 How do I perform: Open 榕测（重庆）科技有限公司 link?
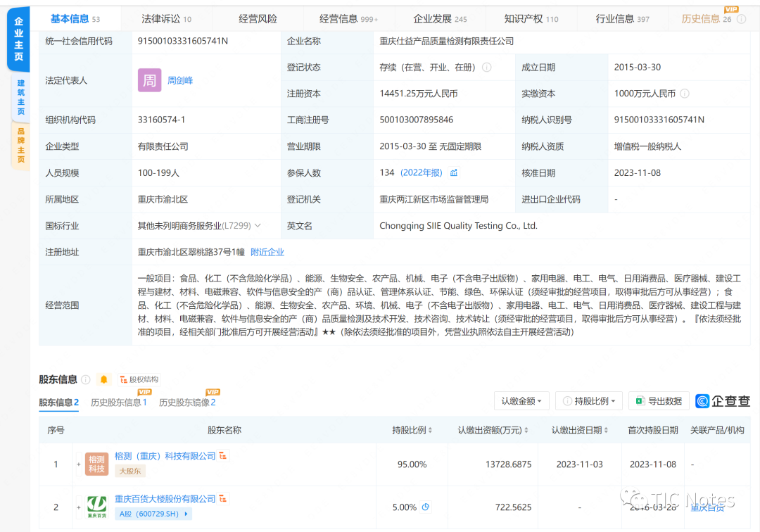pos(165,456)
